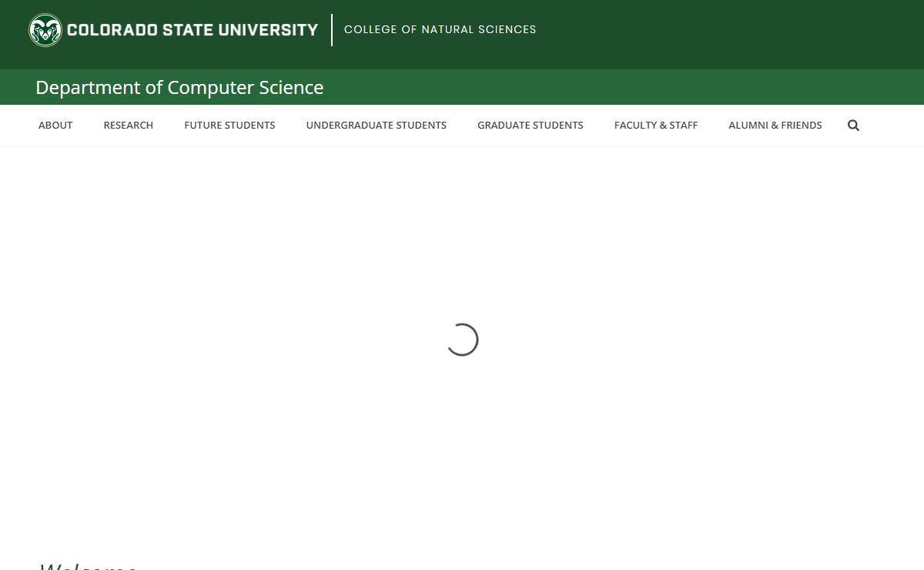Click the vertical divider beside the university wordmark

pyautogui.click(x=332, y=30)
